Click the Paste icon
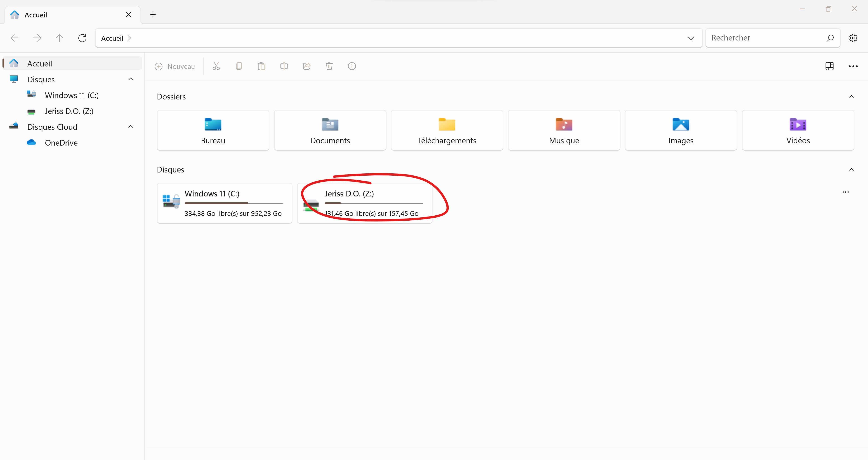868x460 pixels. 262,66
